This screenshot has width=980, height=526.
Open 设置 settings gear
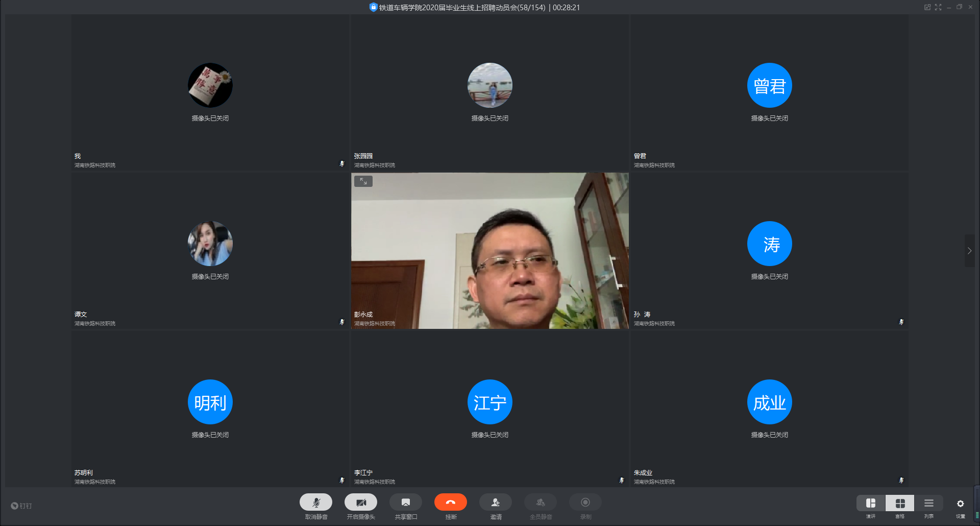coord(961,504)
